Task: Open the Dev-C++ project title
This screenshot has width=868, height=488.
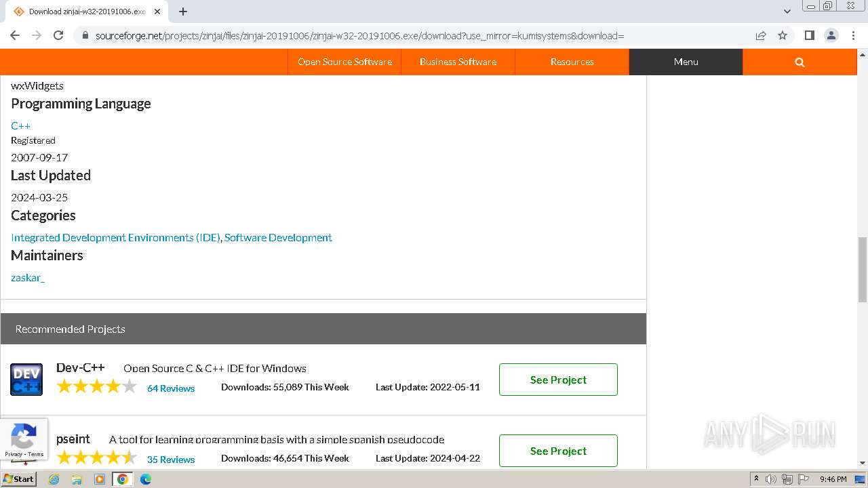Action: click(80, 367)
